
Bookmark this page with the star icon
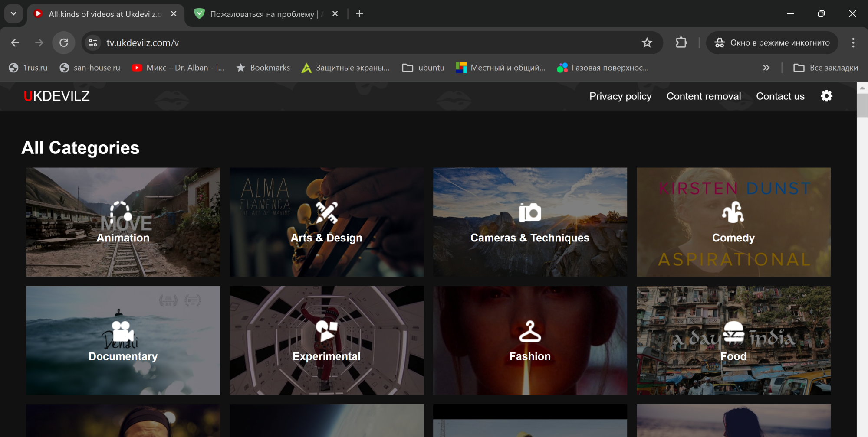pos(647,42)
